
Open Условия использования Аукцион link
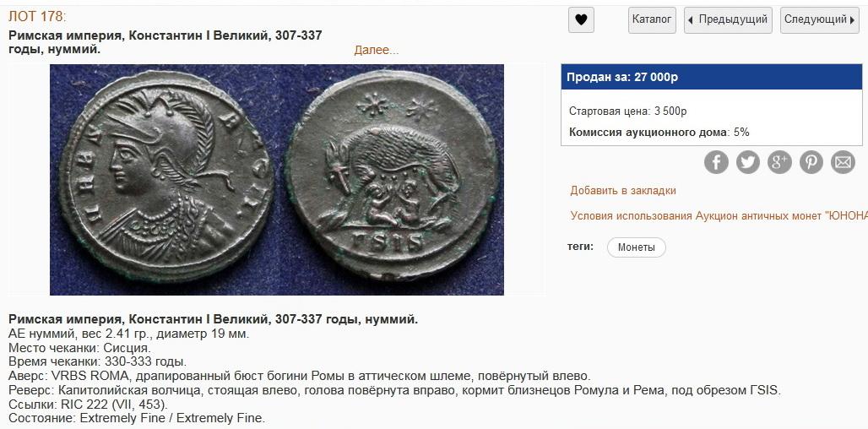coord(719,216)
